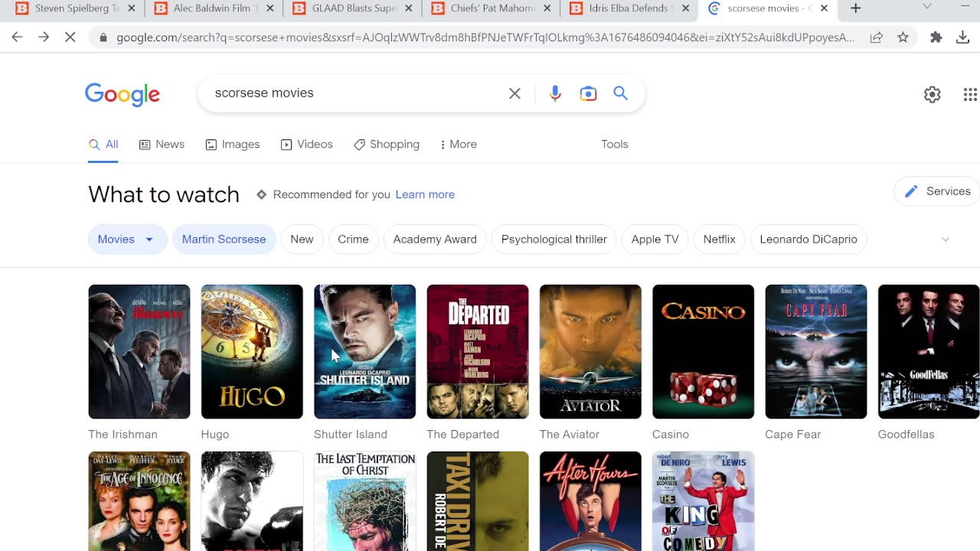Bookmark this page with the star icon

click(x=903, y=37)
